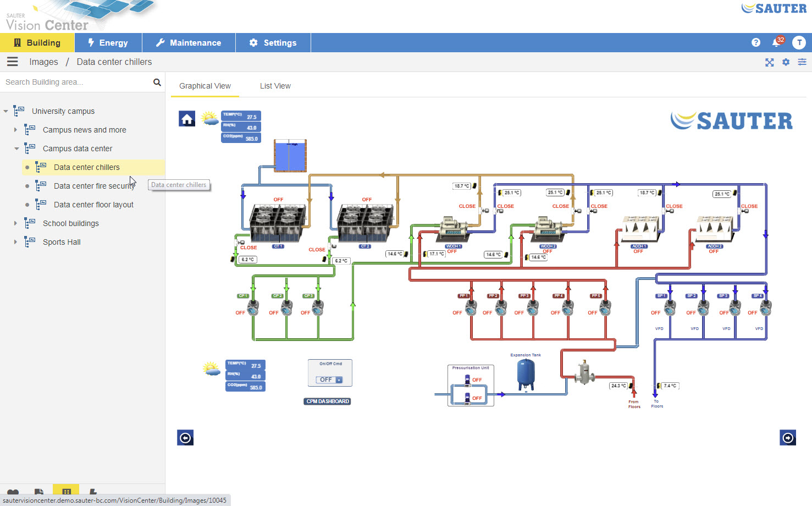Click the help question mark icon
Screen dimensions: 812x506
coord(755,42)
